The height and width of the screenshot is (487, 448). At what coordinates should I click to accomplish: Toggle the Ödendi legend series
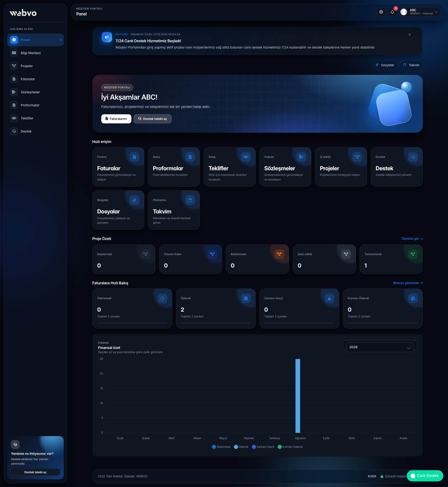coord(241,447)
